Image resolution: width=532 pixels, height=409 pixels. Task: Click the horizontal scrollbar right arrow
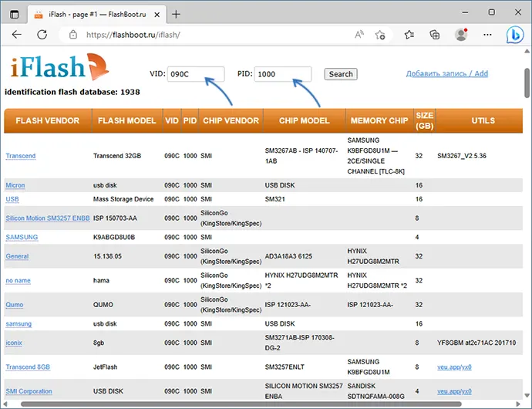click(518, 404)
